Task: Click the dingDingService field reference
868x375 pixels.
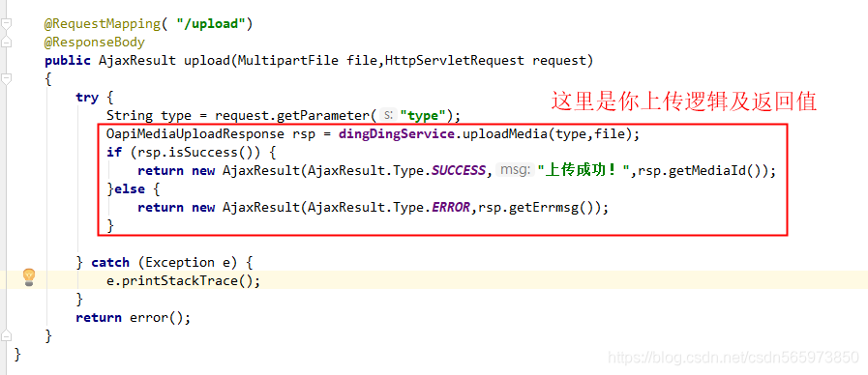Action: click(397, 134)
